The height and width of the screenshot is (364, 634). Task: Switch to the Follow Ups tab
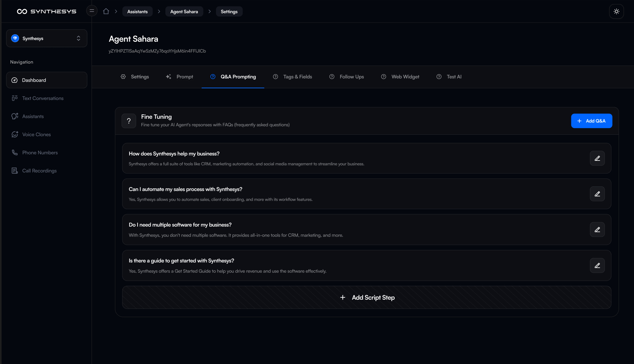(x=347, y=77)
